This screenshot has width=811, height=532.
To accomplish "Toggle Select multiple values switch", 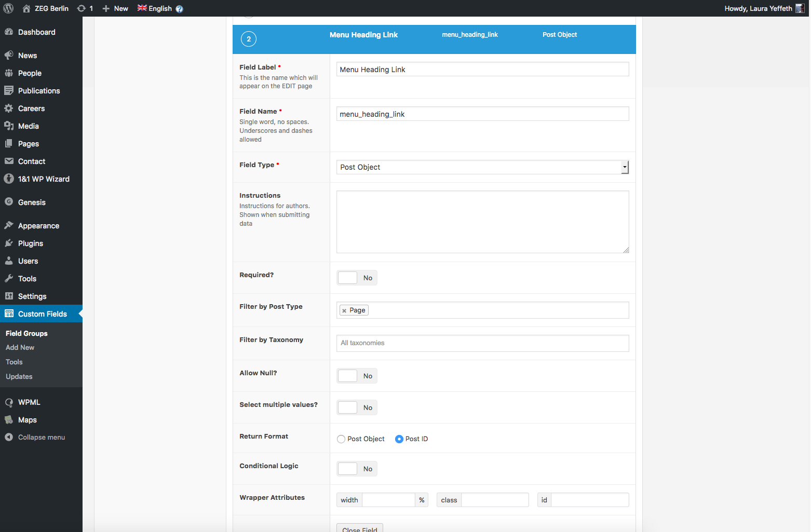I will [357, 407].
